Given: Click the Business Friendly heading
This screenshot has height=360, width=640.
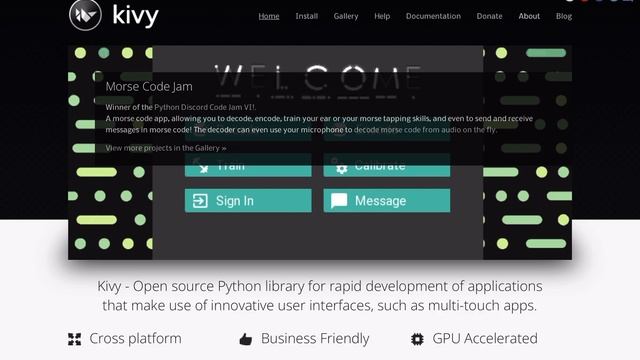Looking at the screenshot, I should 315,338.
